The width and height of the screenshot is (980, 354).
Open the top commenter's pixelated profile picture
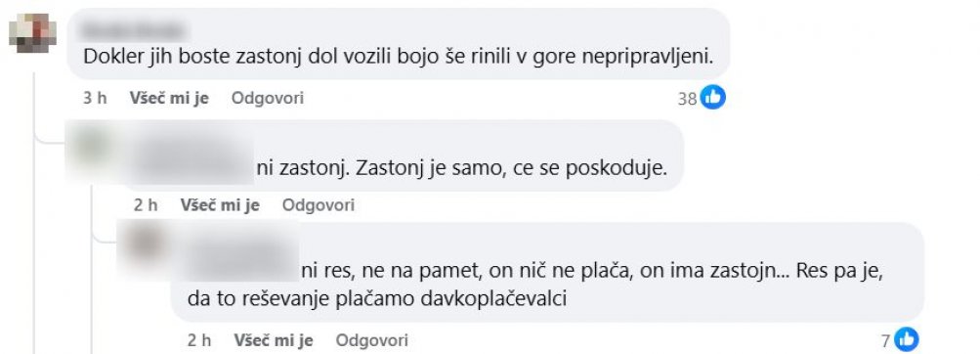[x=32, y=33]
